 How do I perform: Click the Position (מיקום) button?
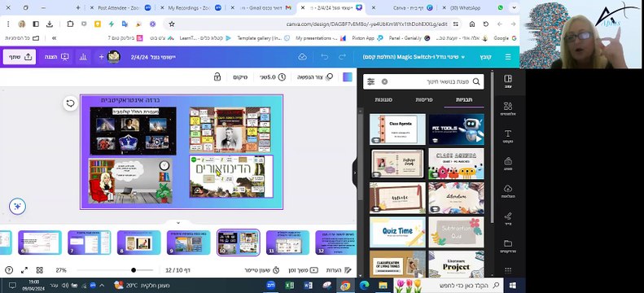240,77
